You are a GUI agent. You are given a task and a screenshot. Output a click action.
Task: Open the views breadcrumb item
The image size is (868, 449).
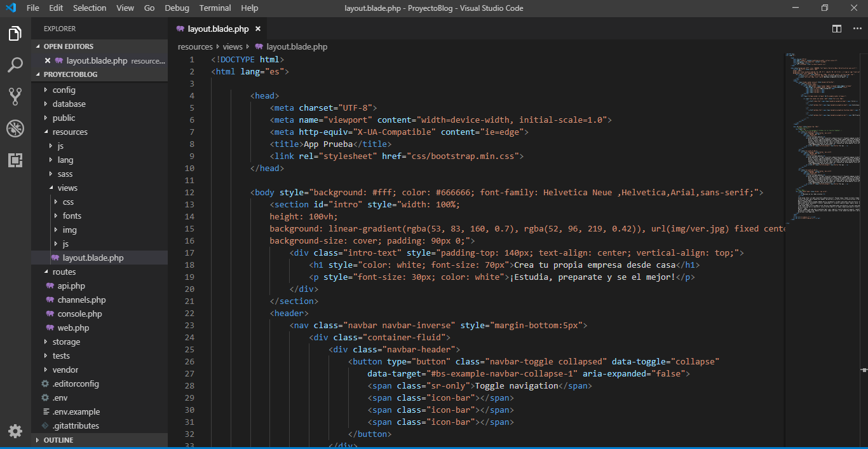coord(232,46)
